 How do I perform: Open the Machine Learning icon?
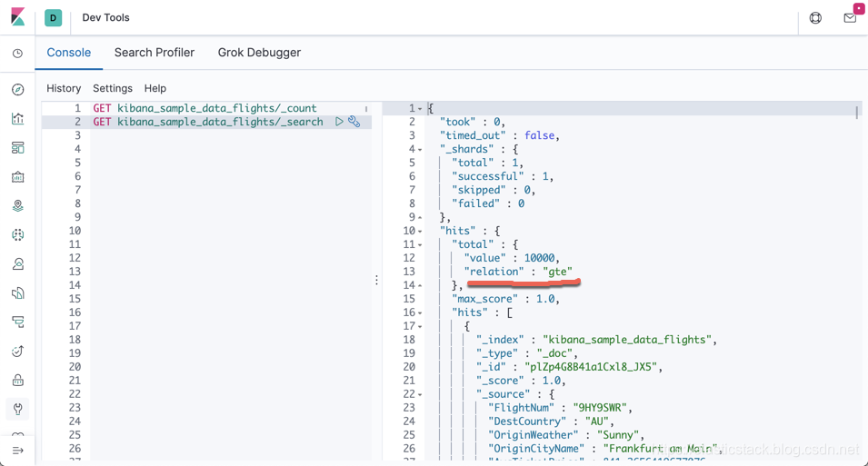[17, 235]
